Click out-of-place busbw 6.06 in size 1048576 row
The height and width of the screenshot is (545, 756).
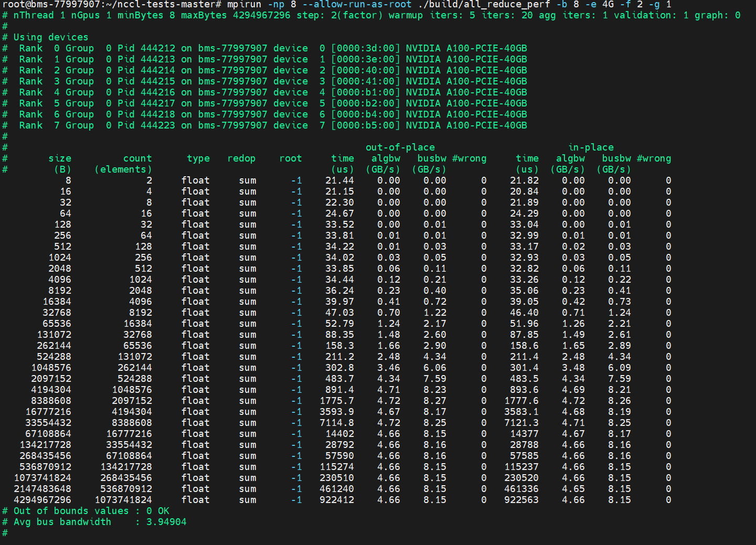pos(435,368)
